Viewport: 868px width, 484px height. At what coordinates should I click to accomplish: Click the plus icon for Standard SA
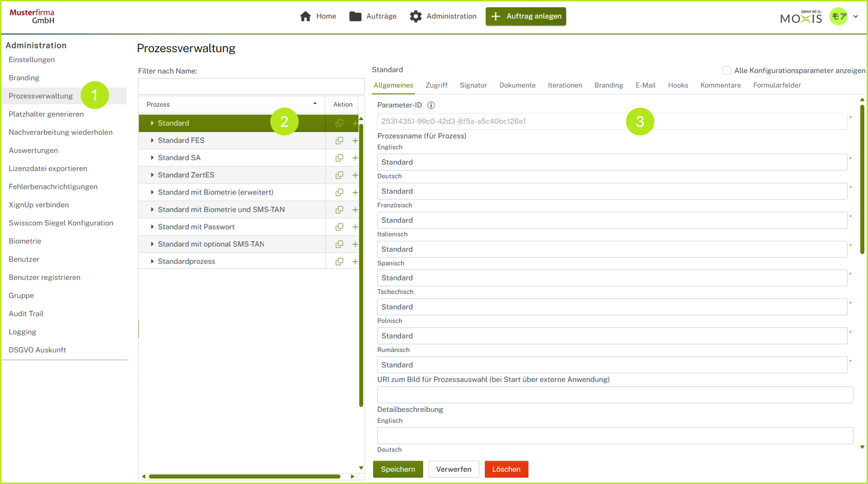click(x=355, y=158)
